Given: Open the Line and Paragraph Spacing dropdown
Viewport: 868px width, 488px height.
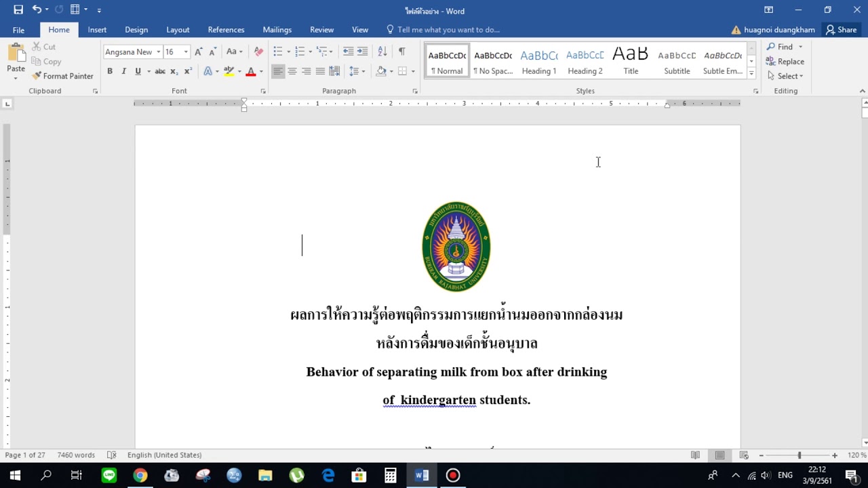Looking at the screenshot, I should coord(356,71).
